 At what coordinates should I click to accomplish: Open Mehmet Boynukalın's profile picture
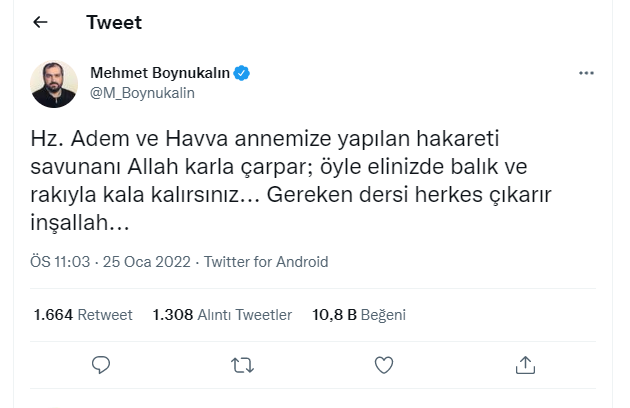[55, 84]
